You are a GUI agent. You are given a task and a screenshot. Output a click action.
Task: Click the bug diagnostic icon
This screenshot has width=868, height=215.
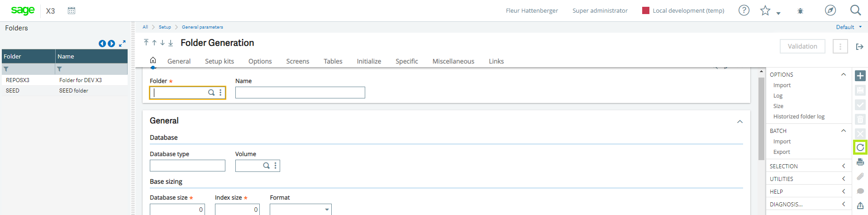[800, 10]
